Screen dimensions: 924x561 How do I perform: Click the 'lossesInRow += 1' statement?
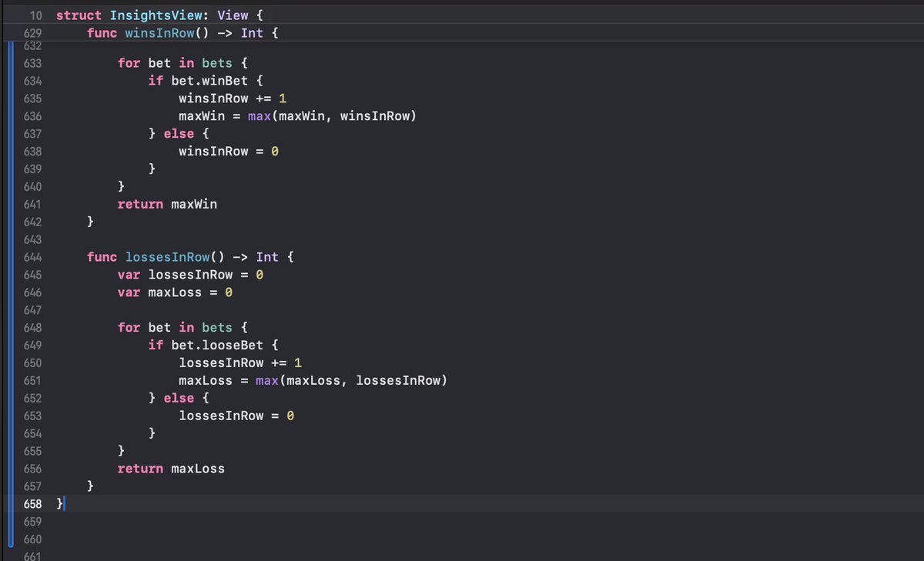tap(240, 363)
